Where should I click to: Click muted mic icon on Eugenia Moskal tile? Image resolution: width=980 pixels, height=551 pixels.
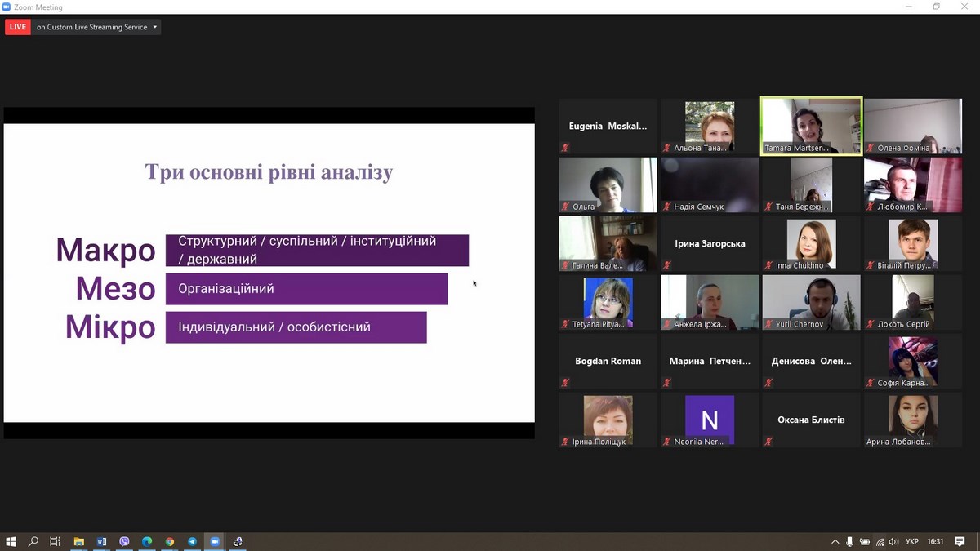pos(565,148)
